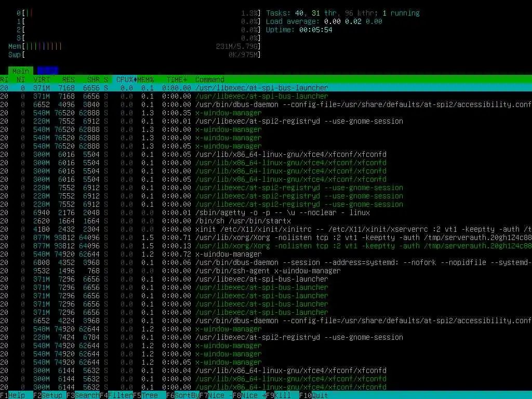Select x-window-manager row with TIME 0:00.72

pos(266,254)
